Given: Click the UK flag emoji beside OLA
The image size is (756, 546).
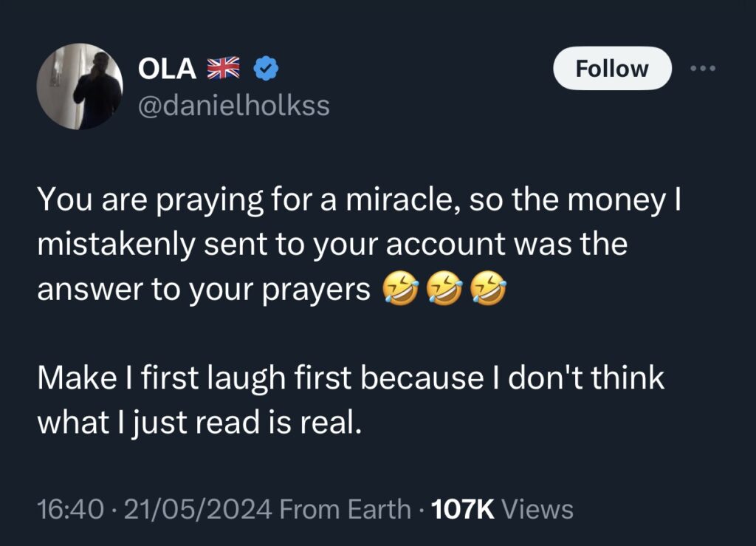Looking at the screenshot, I should point(223,69).
